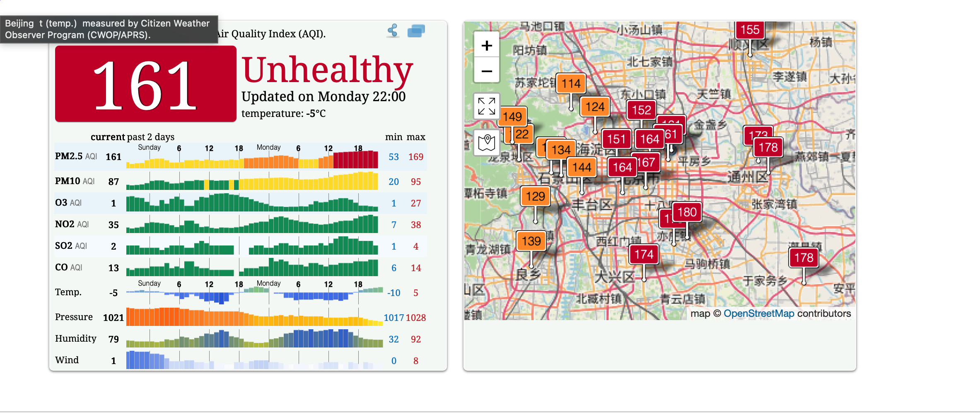Click the PM10 current value 87
This screenshot has width=980, height=413.
(113, 182)
